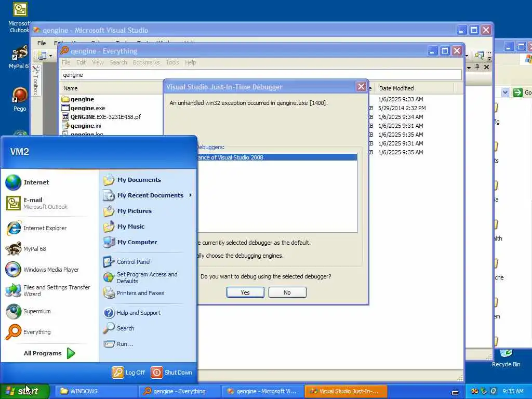Open Windows Media Player
Viewport: 532px width, 399px height.
click(42, 270)
